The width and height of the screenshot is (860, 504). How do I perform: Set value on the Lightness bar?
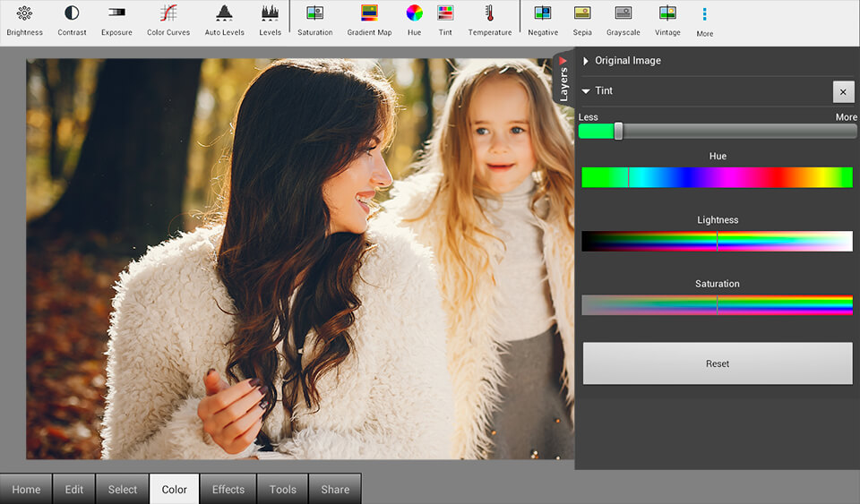pos(717,241)
